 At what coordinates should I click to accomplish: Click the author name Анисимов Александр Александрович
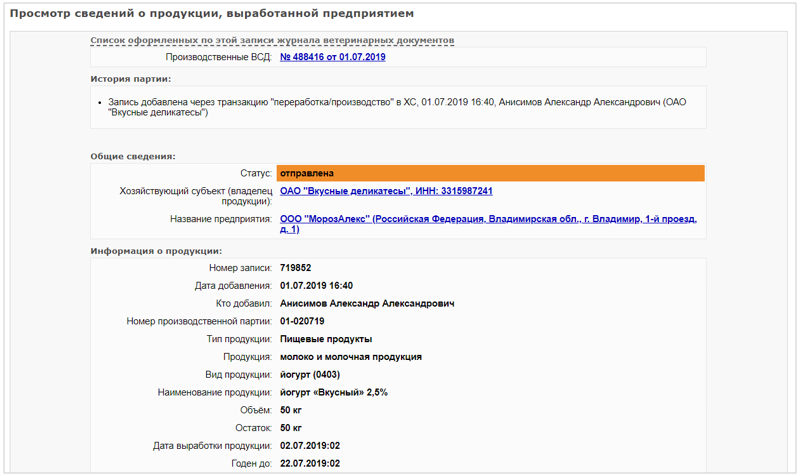coord(367,303)
